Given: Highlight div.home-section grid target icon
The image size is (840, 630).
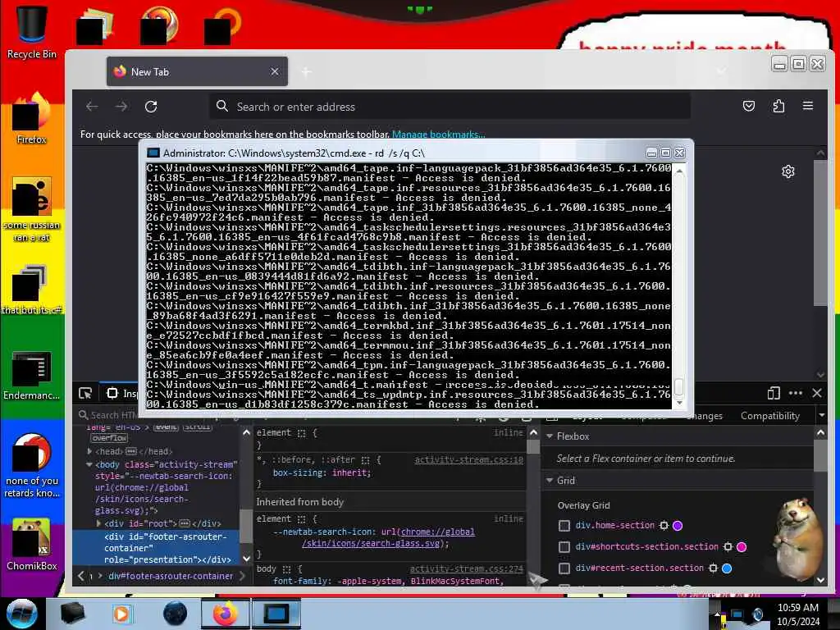Looking at the screenshot, I should 664,526.
